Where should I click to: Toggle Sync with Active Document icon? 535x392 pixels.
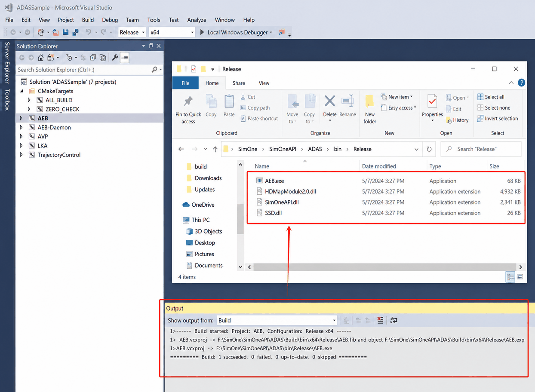[x=83, y=58]
